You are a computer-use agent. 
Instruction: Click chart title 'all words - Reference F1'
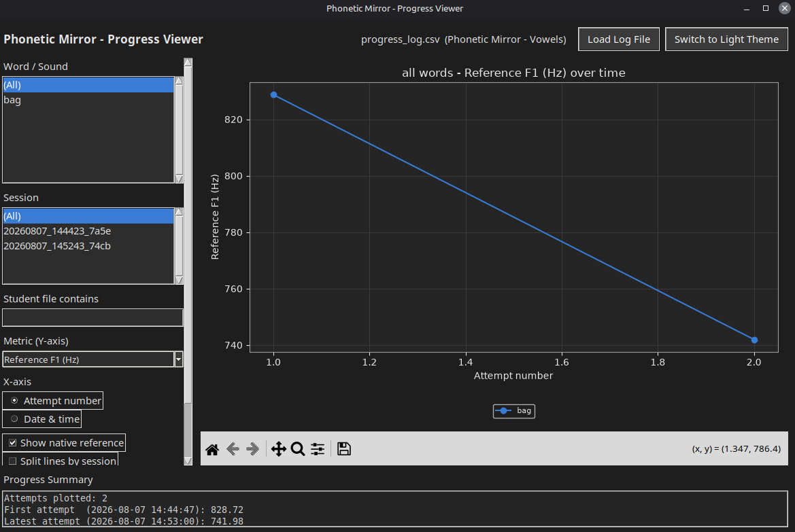tap(513, 73)
